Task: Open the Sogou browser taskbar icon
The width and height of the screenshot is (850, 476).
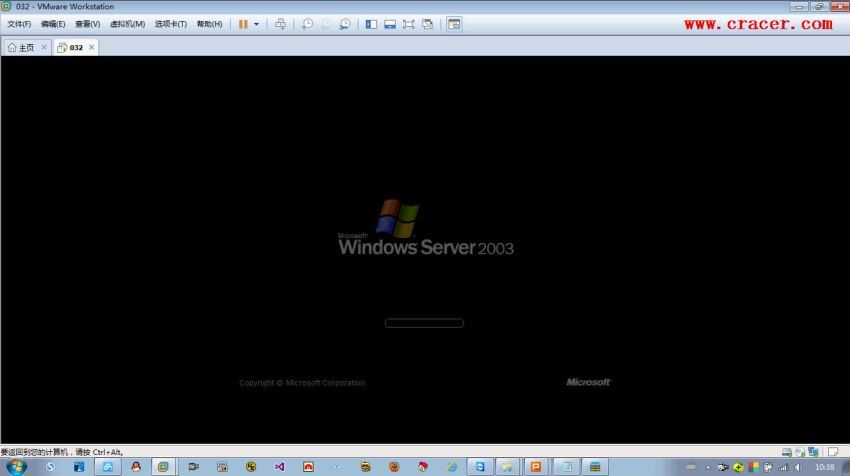Action: 50,467
